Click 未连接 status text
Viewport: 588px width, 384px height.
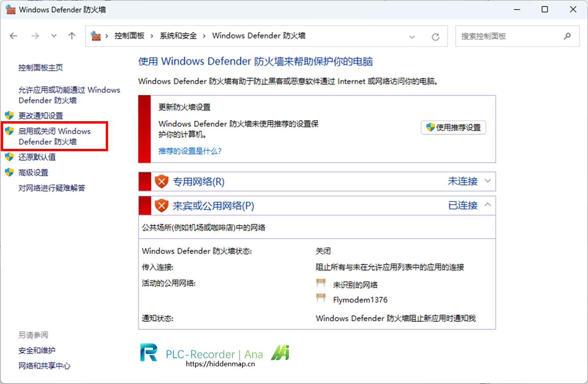click(463, 181)
